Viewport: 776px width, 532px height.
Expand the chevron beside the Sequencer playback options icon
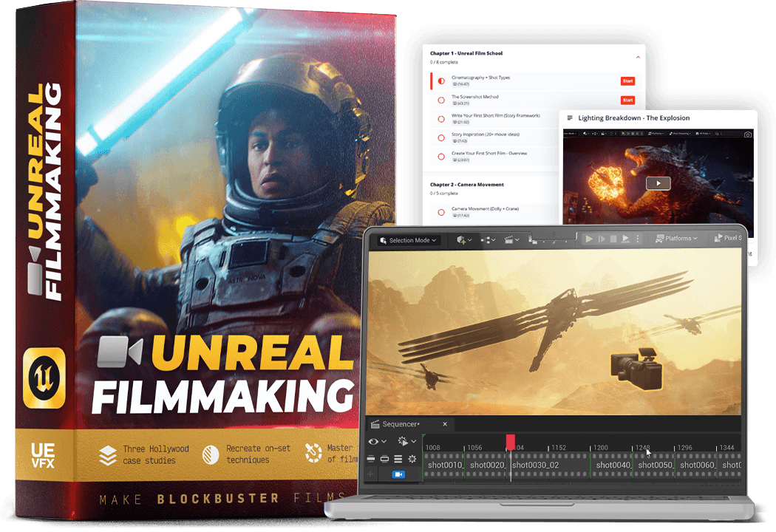[x=414, y=441]
